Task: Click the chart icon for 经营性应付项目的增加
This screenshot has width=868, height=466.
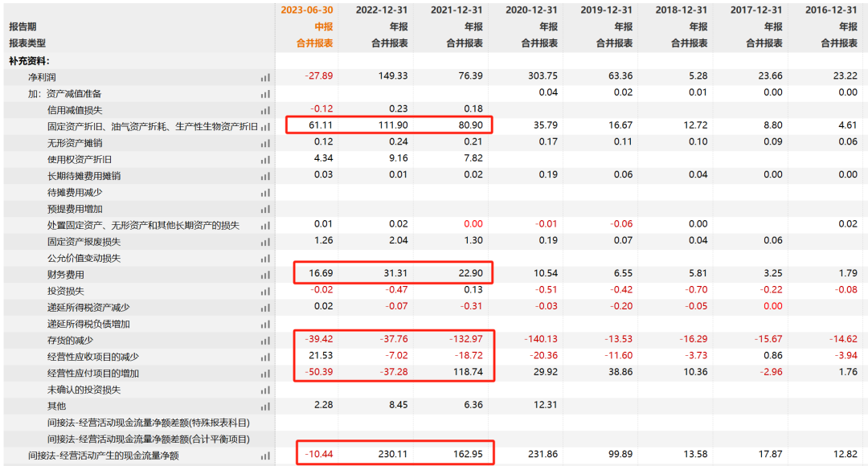Action: pos(266,374)
